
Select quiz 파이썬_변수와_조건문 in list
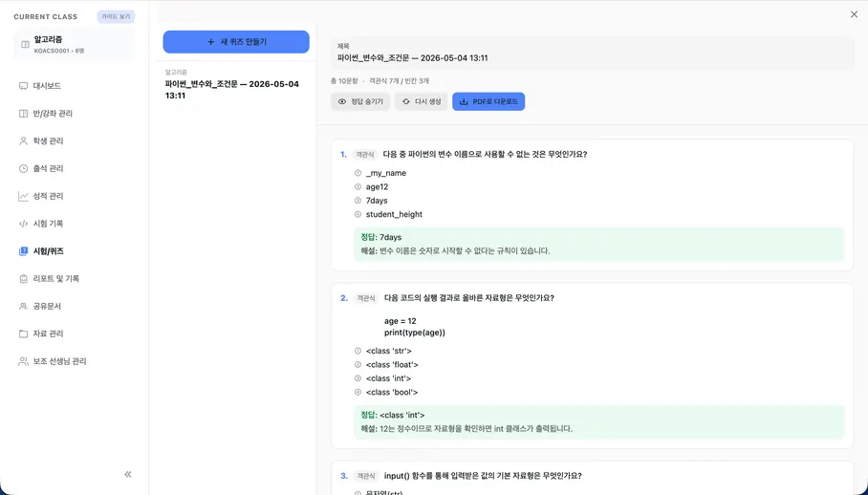coord(235,84)
